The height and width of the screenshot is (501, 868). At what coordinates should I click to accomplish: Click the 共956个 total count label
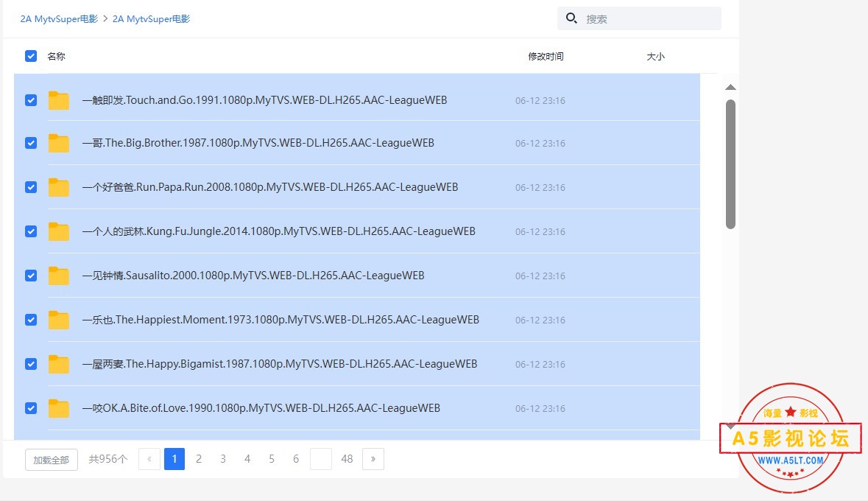(x=108, y=459)
